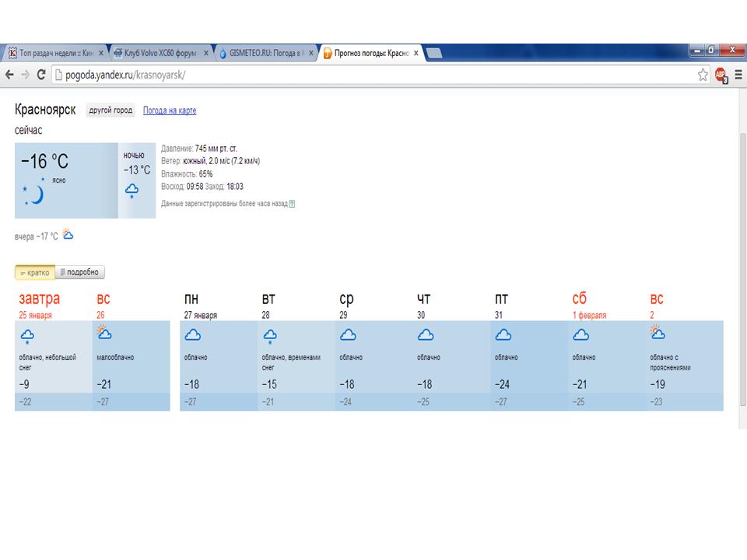Open a new browser tab
The height and width of the screenshot is (560, 747).
[x=434, y=53]
